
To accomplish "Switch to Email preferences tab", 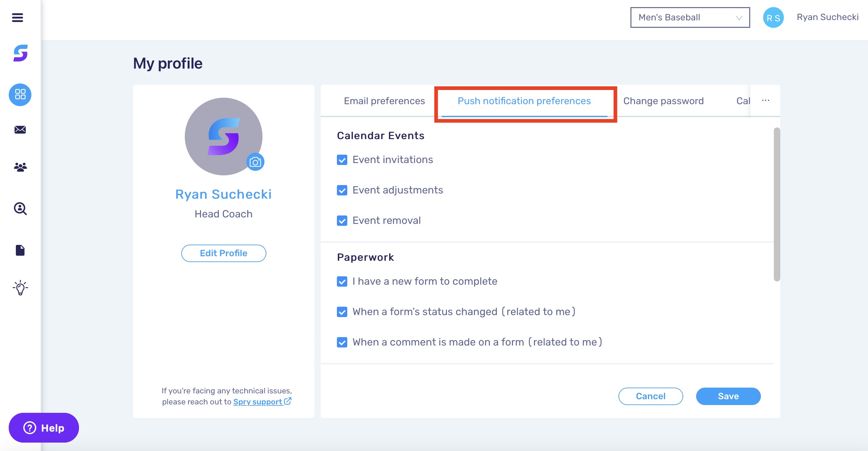I will pyautogui.click(x=384, y=101).
